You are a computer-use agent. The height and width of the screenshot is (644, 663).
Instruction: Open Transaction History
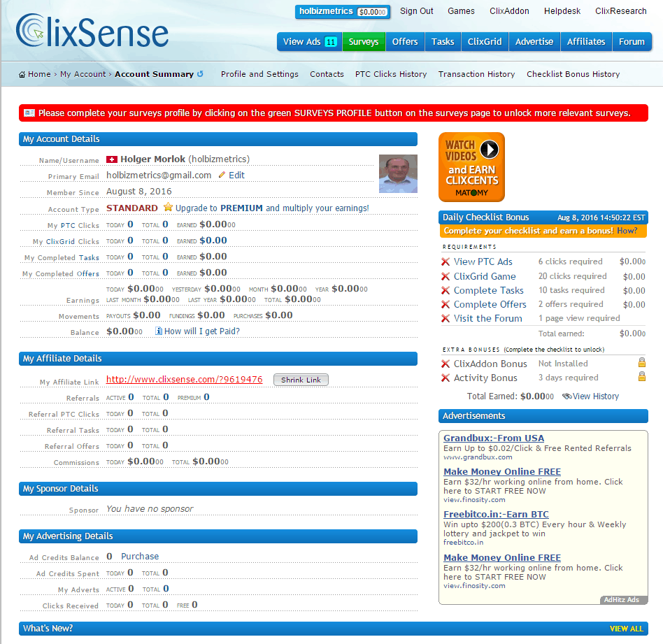coord(476,74)
